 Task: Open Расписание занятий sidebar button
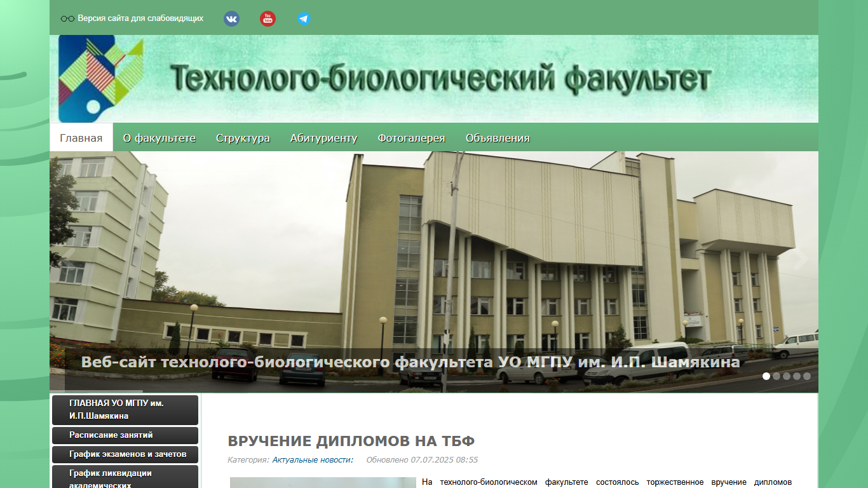tap(125, 435)
